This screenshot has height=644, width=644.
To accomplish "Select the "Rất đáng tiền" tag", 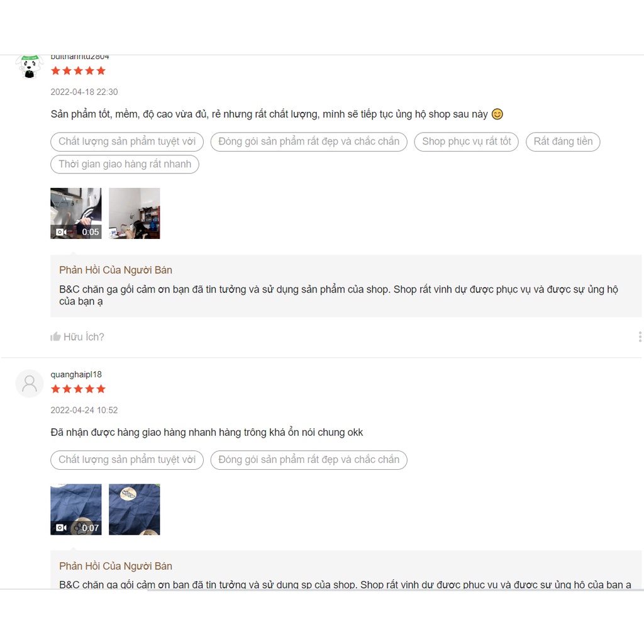I will (563, 142).
